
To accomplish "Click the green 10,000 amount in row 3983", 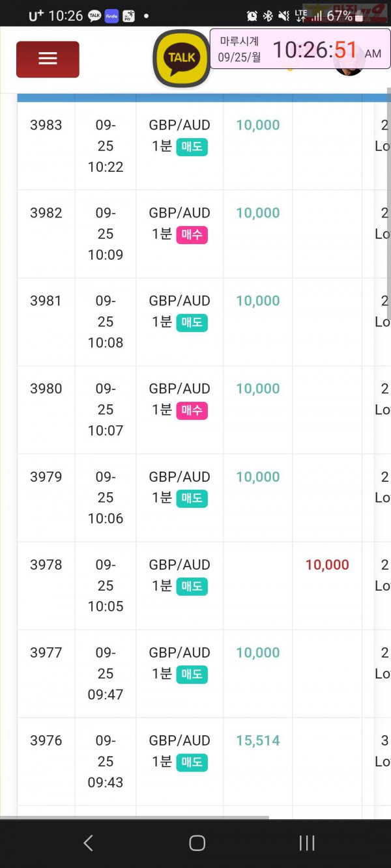I will 258,125.
